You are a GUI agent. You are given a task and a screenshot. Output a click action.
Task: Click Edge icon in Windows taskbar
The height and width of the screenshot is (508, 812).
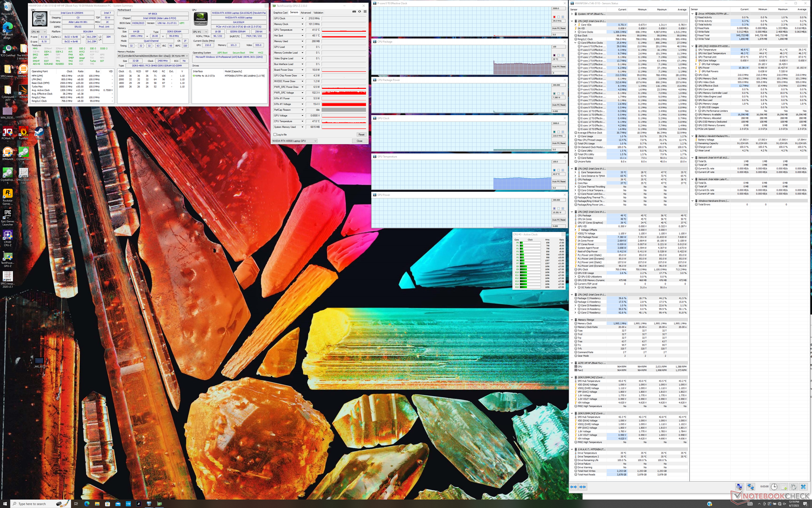pyautogui.click(x=87, y=504)
